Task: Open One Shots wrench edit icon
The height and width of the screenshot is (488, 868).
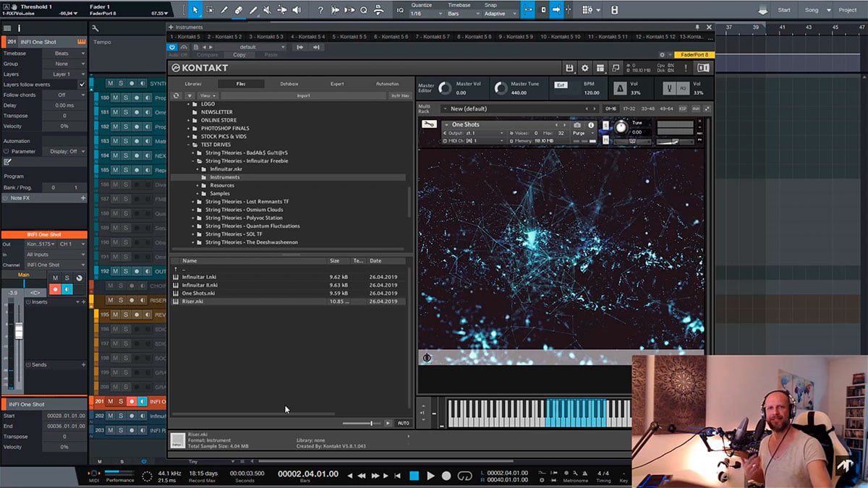Action: 430,124
